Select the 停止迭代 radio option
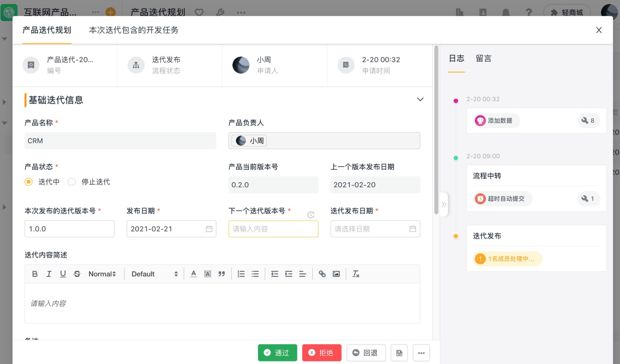Viewport: 620px width, 364px height. [x=72, y=182]
